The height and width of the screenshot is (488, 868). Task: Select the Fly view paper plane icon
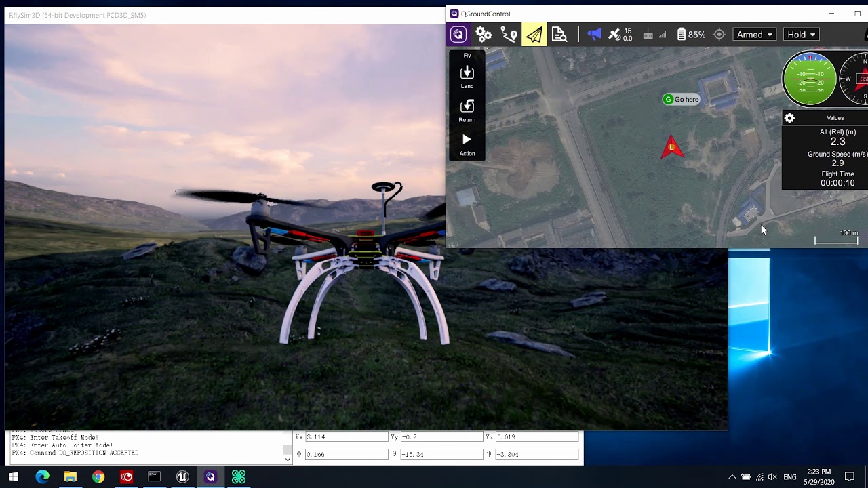tap(534, 35)
